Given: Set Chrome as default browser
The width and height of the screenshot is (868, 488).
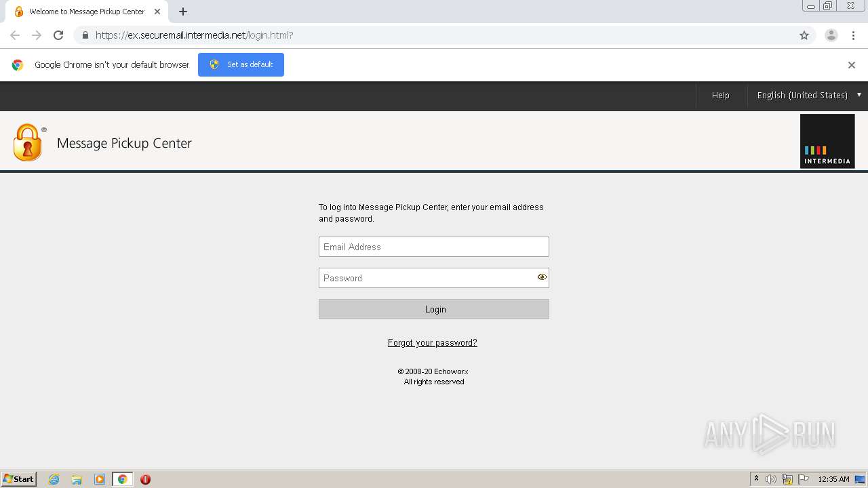Looking at the screenshot, I should pos(241,64).
